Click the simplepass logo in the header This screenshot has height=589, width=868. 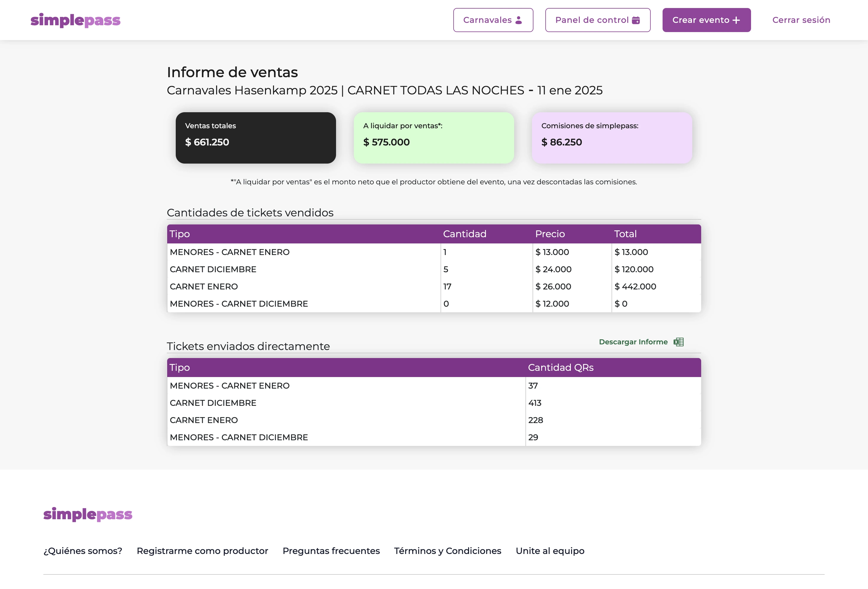click(75, 20)
